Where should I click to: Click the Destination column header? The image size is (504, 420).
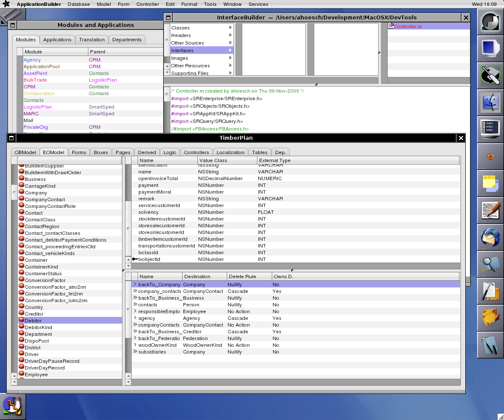204,276
